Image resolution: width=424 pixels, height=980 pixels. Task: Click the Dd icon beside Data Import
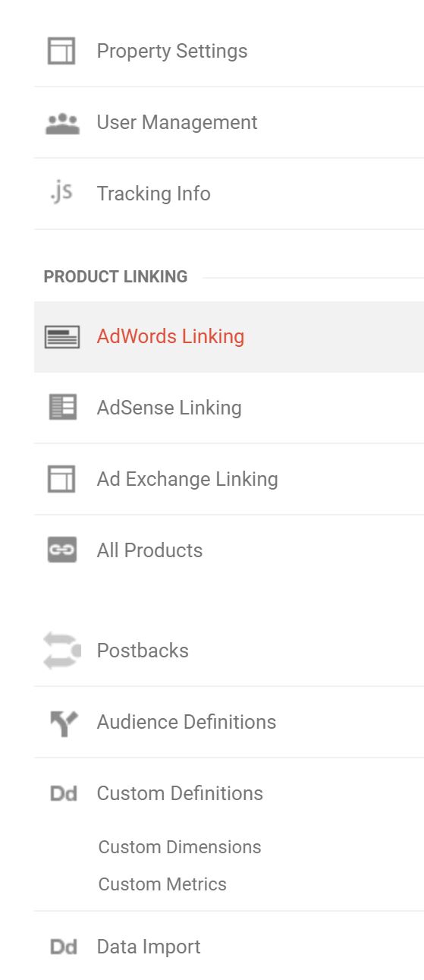64,947
